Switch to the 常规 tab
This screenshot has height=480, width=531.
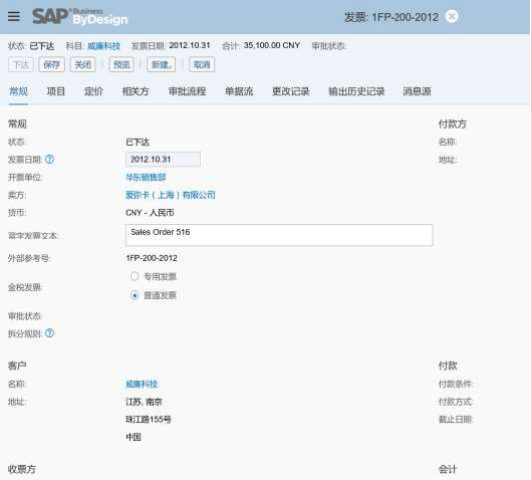(x=18, y=91)
